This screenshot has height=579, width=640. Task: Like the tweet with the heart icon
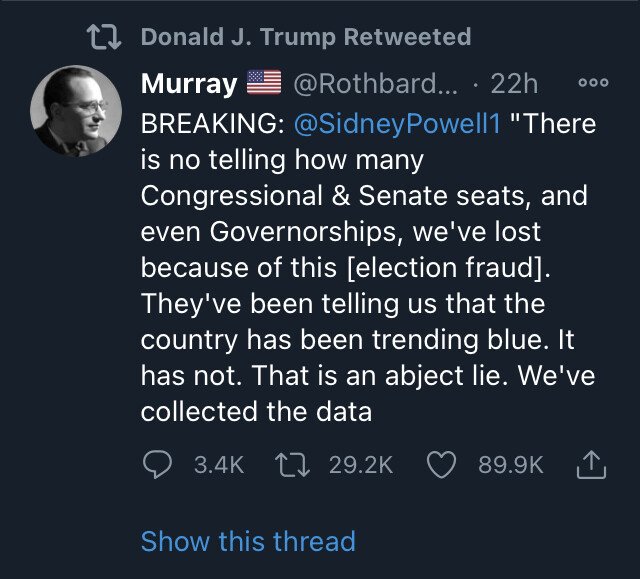441,464
